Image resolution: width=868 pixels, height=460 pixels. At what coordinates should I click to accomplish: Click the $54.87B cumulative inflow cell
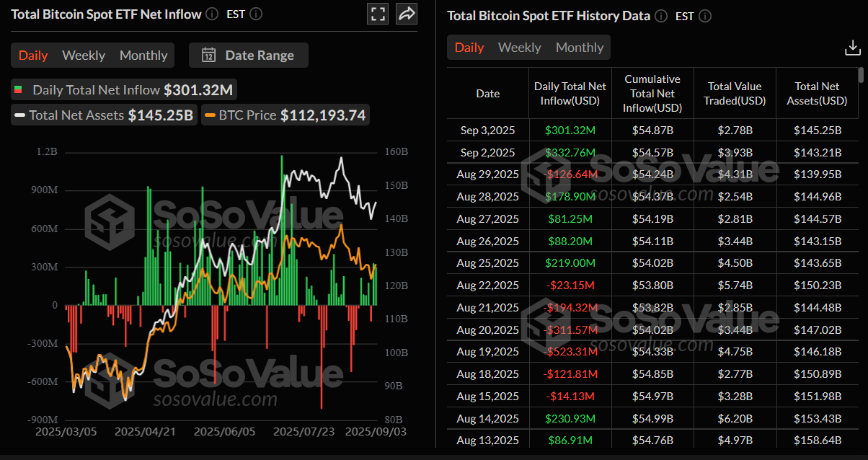tap(652, 131)
